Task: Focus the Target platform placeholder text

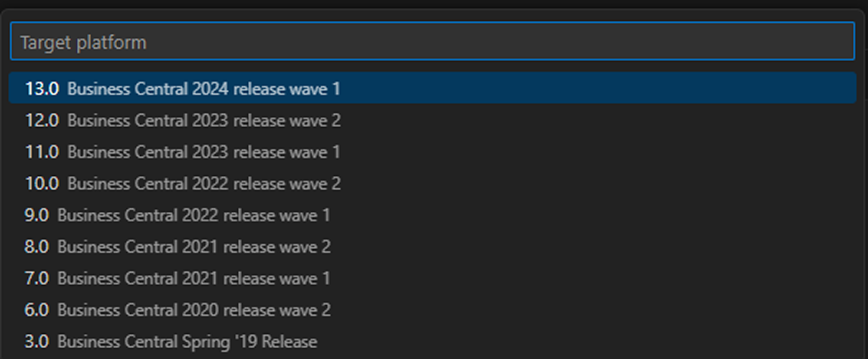Action: coord(83,42)
